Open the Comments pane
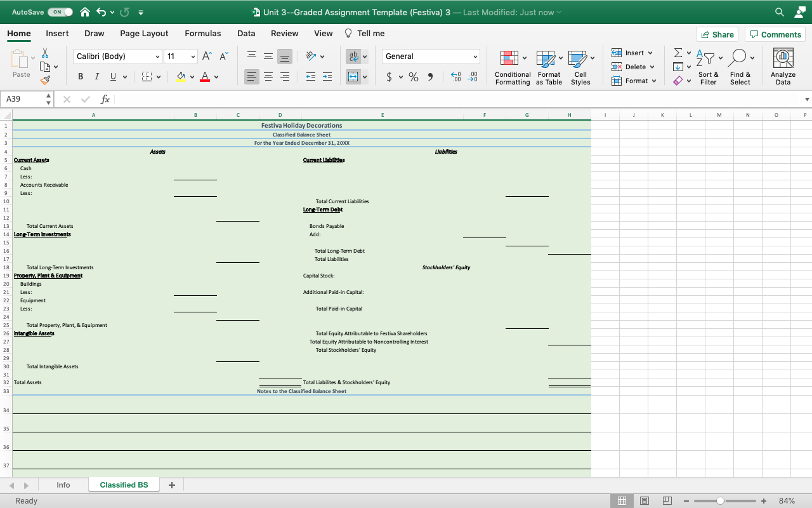Viewport: 812px width, 508px height. coord(775,34)
